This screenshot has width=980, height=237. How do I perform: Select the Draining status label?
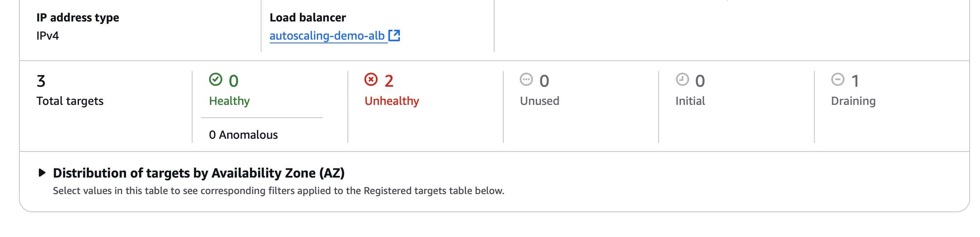[853, 101]
